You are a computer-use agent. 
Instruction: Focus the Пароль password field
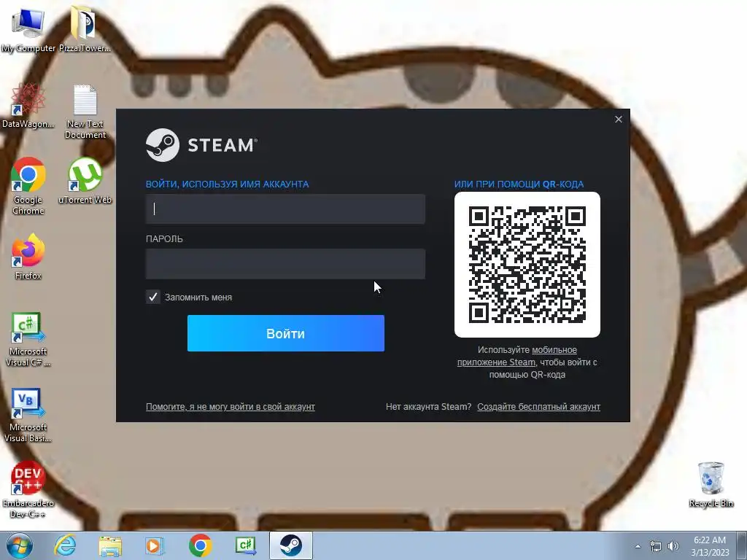click(285, 264)
